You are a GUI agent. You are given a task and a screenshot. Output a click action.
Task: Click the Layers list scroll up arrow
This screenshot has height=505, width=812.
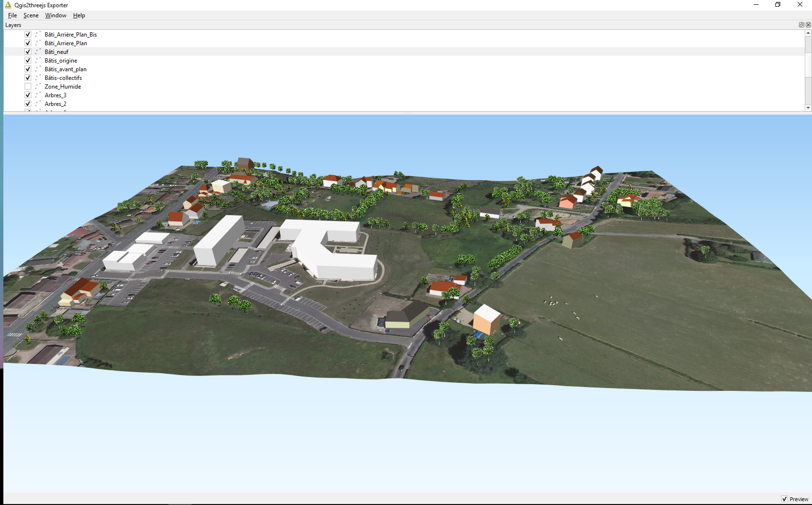(x=808, y=33)
